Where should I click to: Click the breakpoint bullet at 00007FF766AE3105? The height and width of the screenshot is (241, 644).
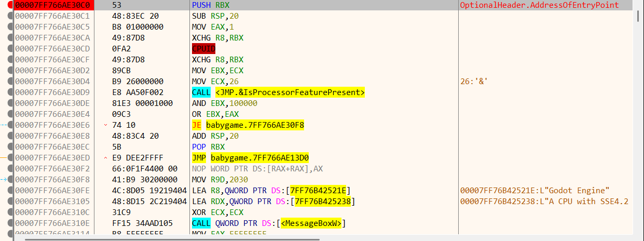[11, 202]
